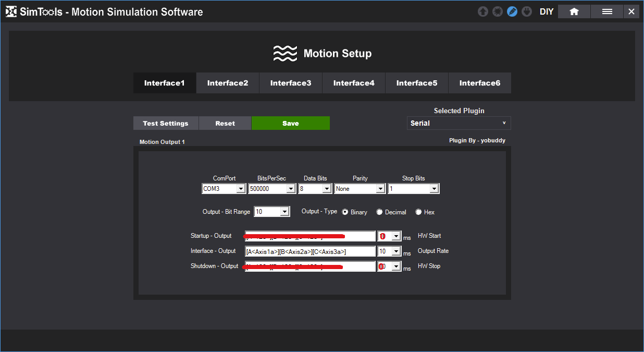644x352 pixels.
Task: Click the Interface - Output text field
Action: (310, 251)
